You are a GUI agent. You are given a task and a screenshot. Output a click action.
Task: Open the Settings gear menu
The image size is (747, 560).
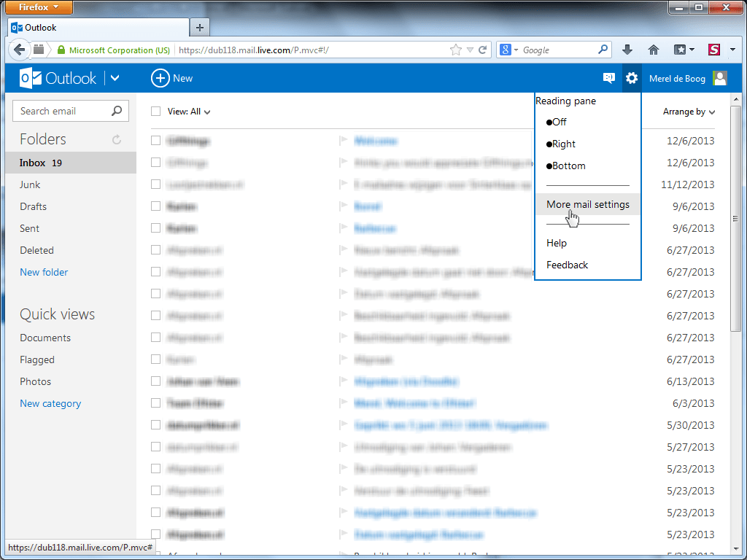pos(631,78)
